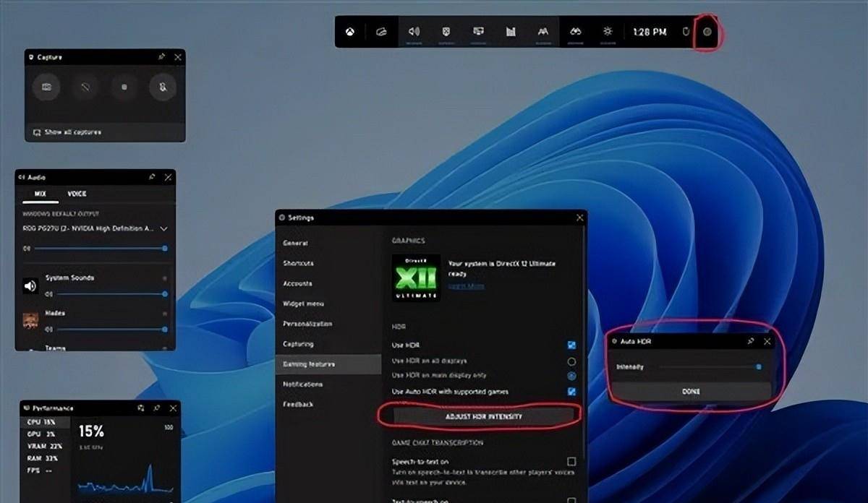Click the Auto HDR Intensity slider

[x=710, y=367]
